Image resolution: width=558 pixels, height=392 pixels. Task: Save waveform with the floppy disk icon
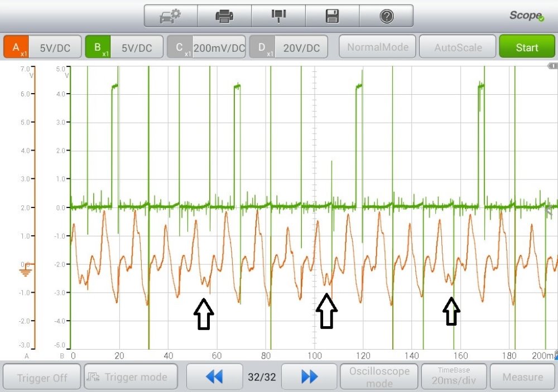332,16
